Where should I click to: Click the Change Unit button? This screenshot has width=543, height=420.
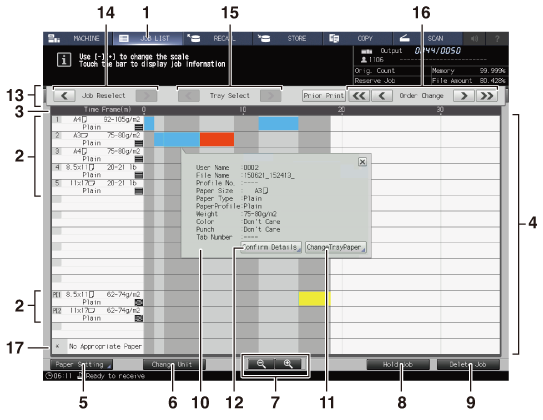tap(174, 365)
